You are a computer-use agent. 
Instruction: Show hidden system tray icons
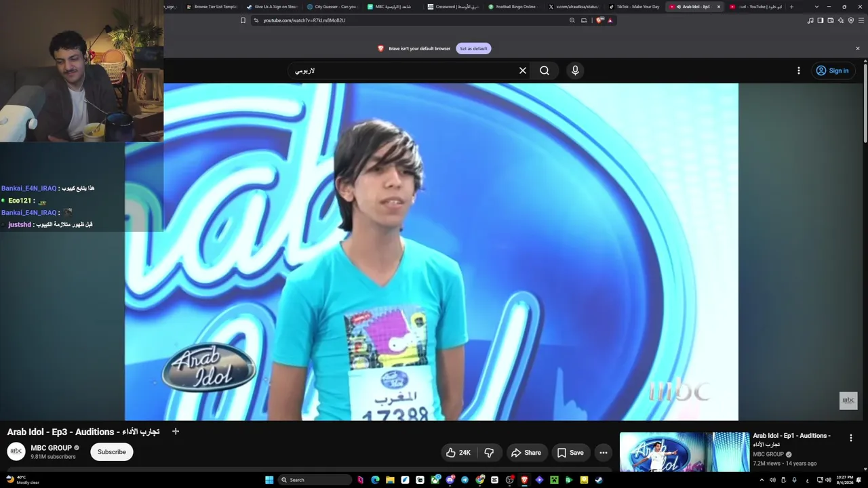762,480
